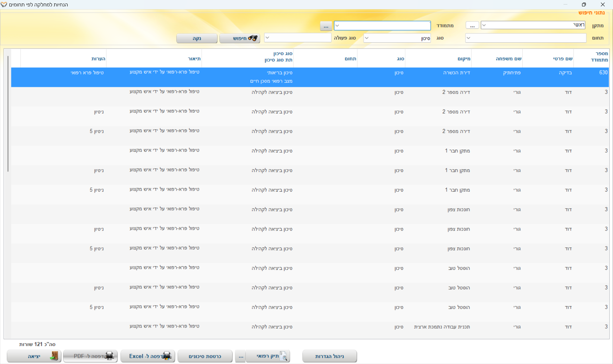Open the מתמודד combo box dropdown
613x364 pixels.
337,26
